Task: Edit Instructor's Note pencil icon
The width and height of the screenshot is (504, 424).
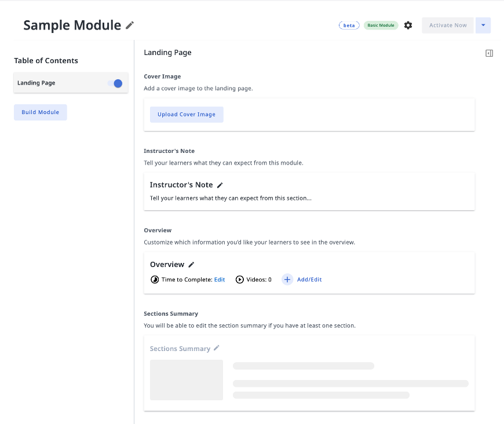Action: (x=220, y=185)
